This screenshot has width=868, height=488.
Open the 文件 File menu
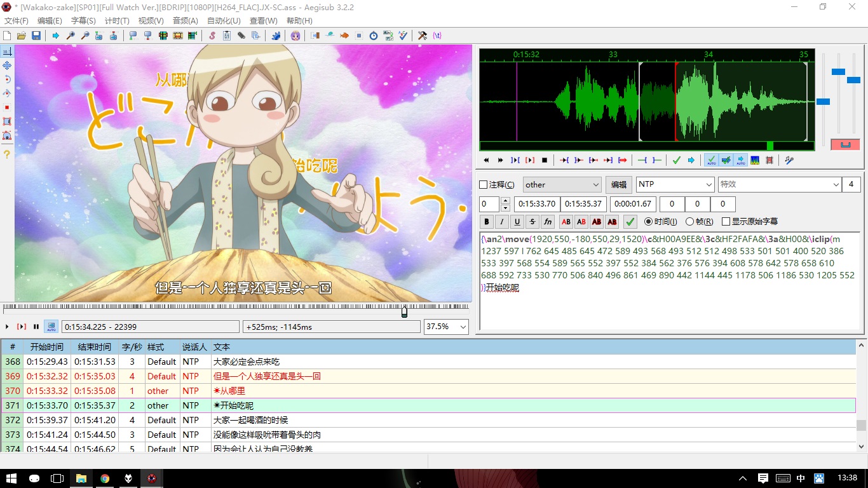point(16,21)
